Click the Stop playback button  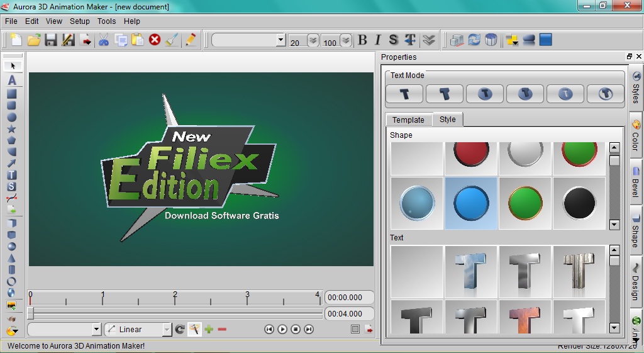click(296, 329)
